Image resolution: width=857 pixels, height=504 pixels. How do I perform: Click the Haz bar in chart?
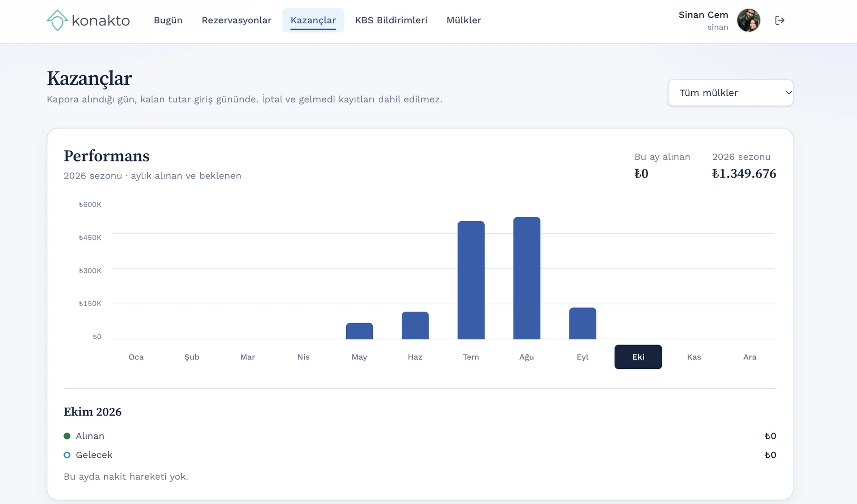pyautogui.click(x=415, y=326)
